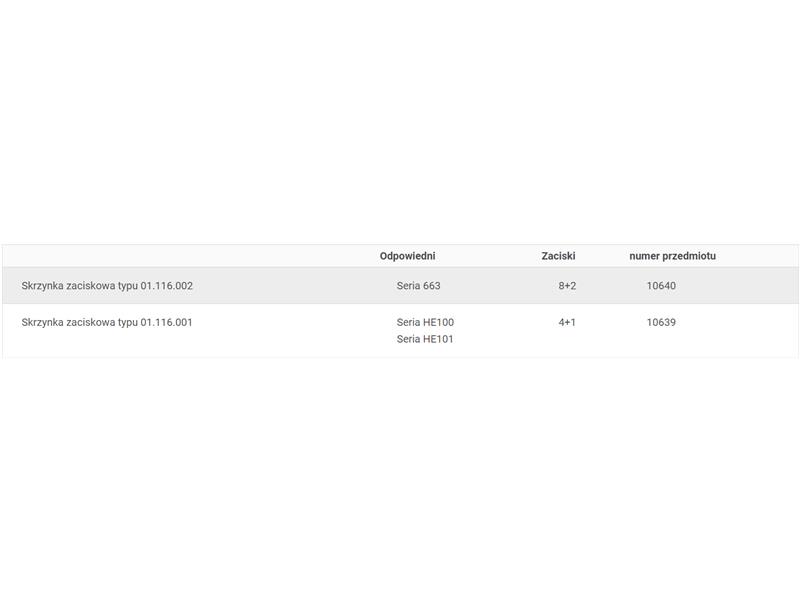Click type number 01.116.001 in second row

click(x=167, y=322)
